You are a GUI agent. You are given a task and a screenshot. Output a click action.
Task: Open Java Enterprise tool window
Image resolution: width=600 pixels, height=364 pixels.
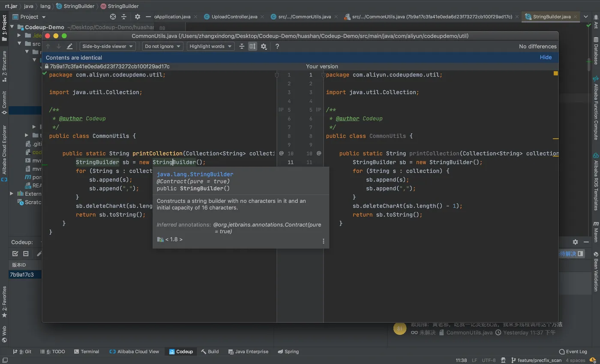248,352
